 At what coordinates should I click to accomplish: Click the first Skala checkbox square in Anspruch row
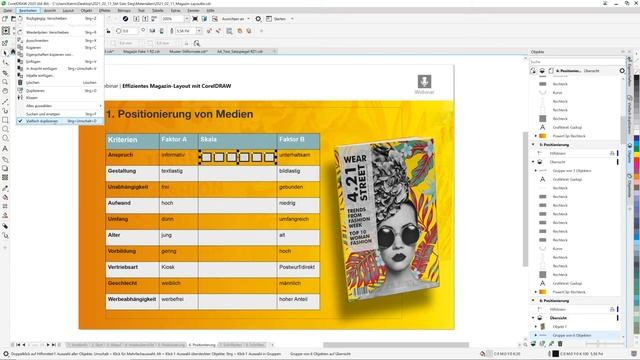click(x=206, y=157)
